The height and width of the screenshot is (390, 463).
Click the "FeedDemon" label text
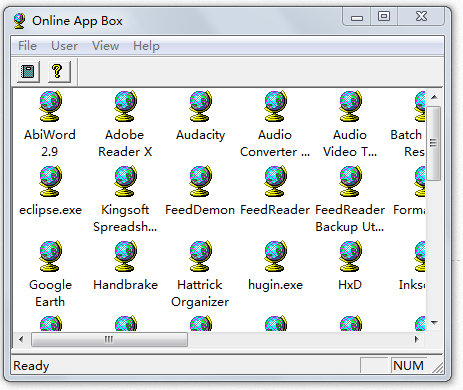200,210
